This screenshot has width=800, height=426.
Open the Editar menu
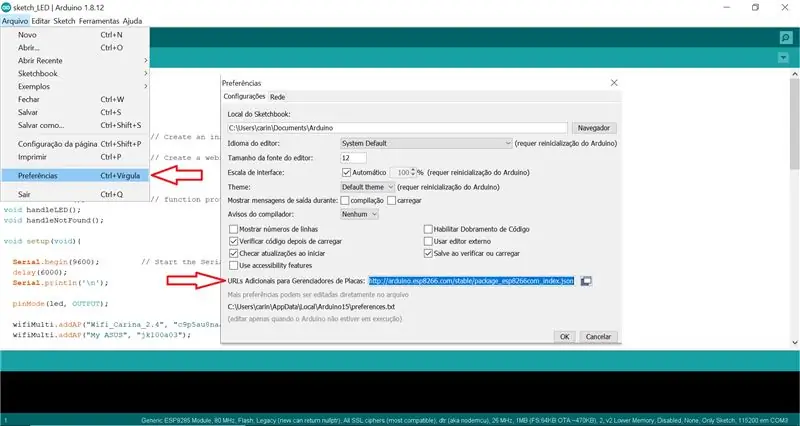point(41,21)
